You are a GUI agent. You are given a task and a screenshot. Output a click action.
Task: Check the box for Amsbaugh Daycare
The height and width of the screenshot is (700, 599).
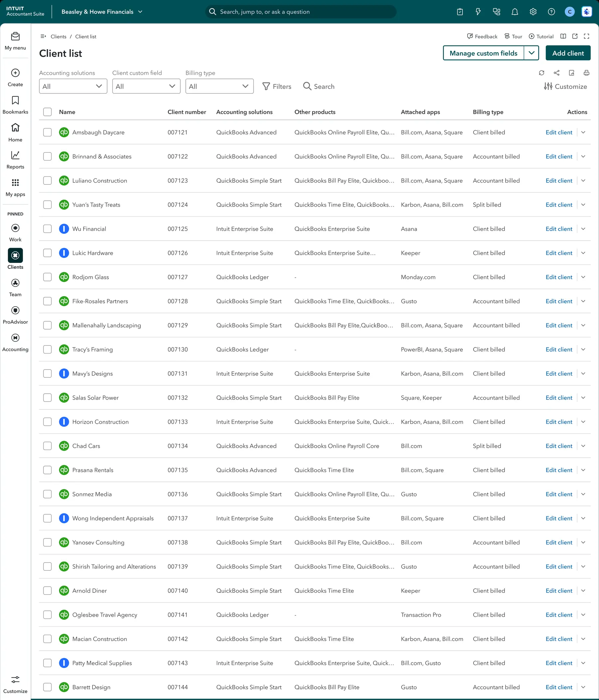pos(47,132)
